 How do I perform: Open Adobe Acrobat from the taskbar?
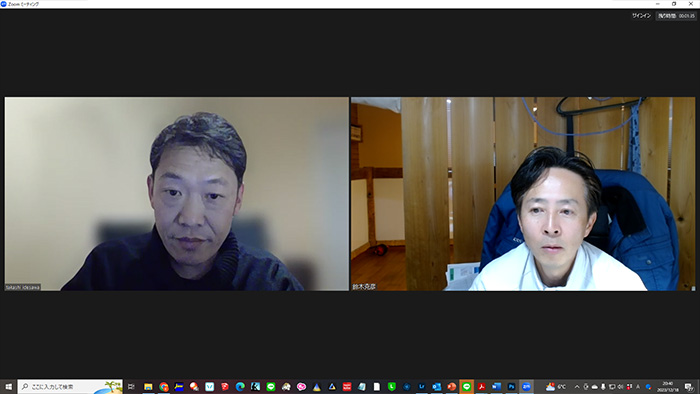[481, 386]
